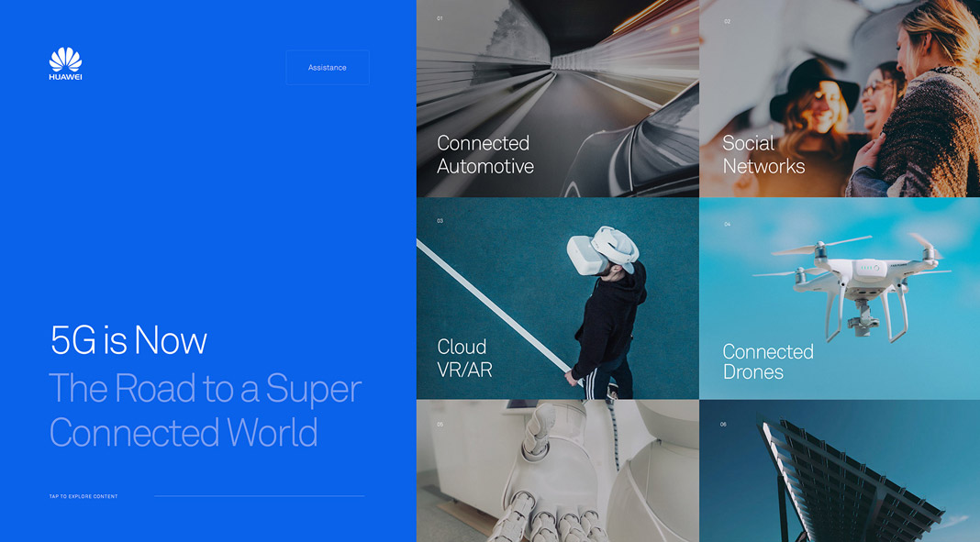Open the Connected Drones title text
This screenshot has width=980, height=542.
[x=767, y=362]
